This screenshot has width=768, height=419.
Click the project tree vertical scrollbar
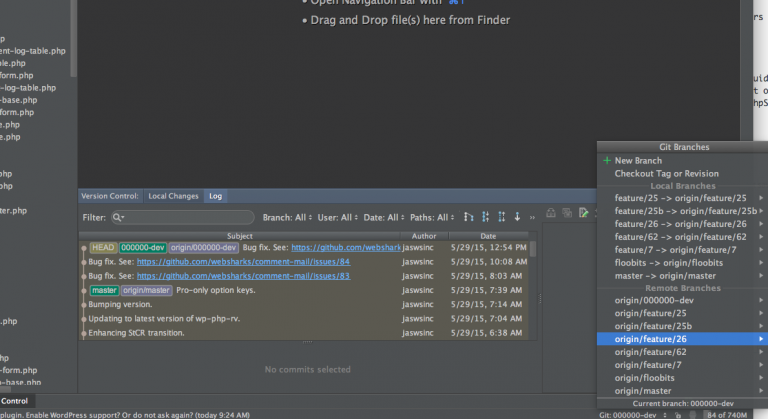73,38
